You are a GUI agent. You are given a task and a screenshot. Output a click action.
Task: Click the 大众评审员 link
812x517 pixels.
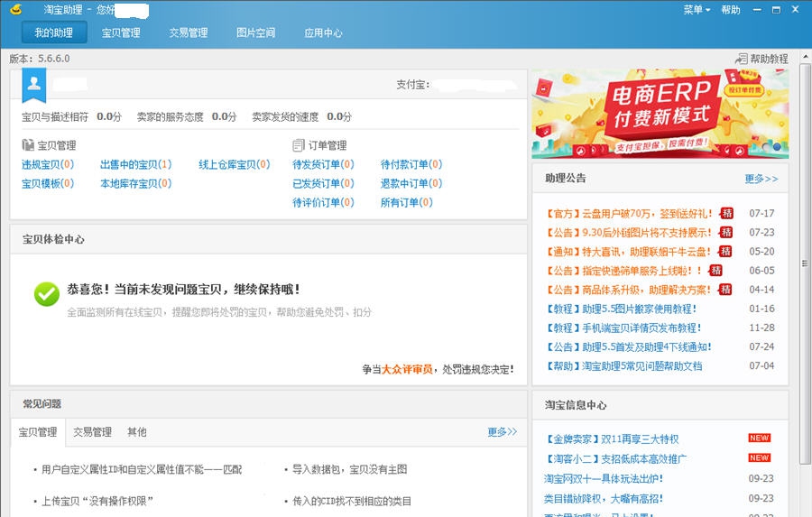[407, 369]
